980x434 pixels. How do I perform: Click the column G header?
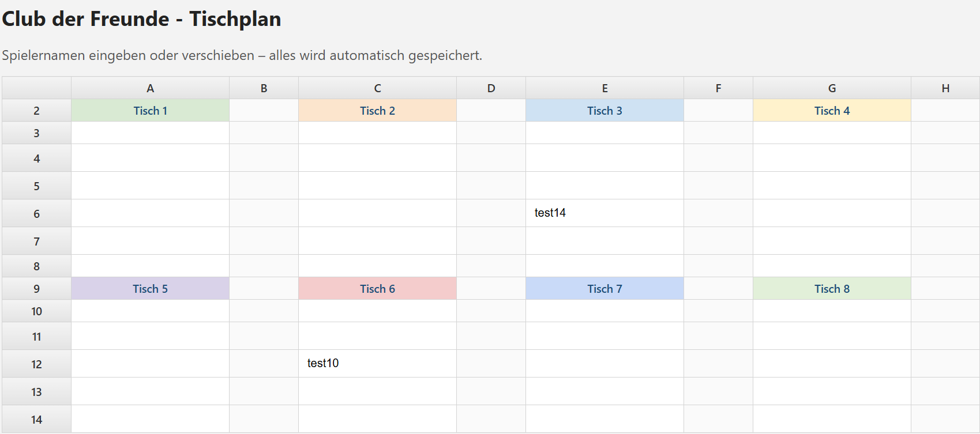coord(832,88)
